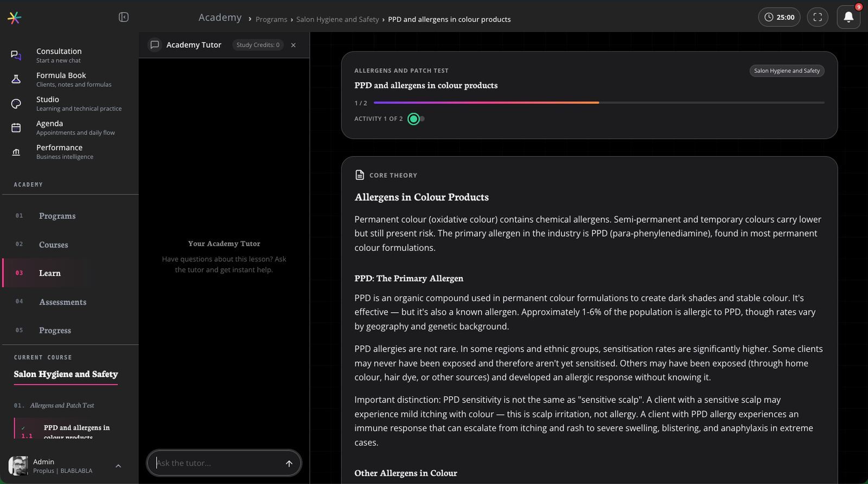Click the Your Academy Tutor title

pyautogui.click(x=224, y=244)
